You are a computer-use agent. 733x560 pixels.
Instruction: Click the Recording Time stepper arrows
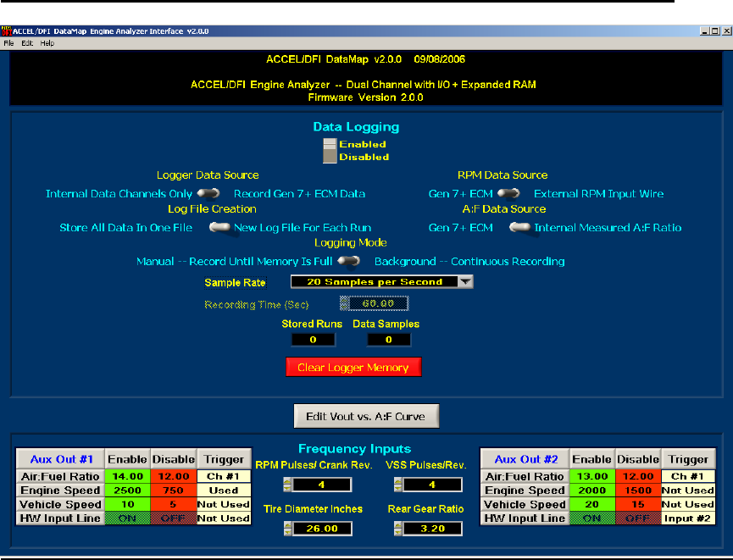pos(345,303)
